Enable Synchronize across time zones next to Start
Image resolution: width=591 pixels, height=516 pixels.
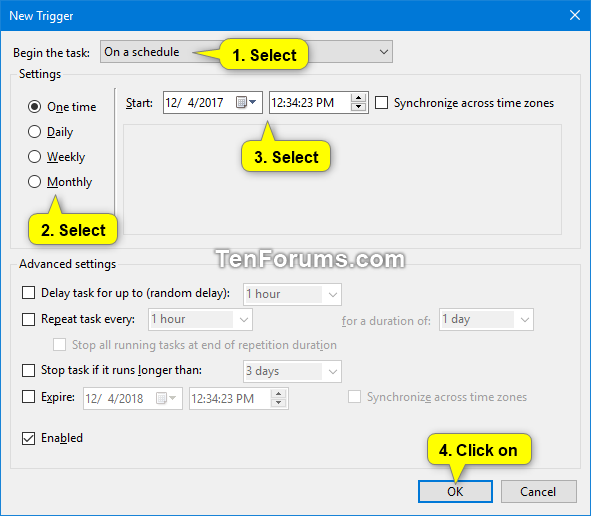(381, 103)
